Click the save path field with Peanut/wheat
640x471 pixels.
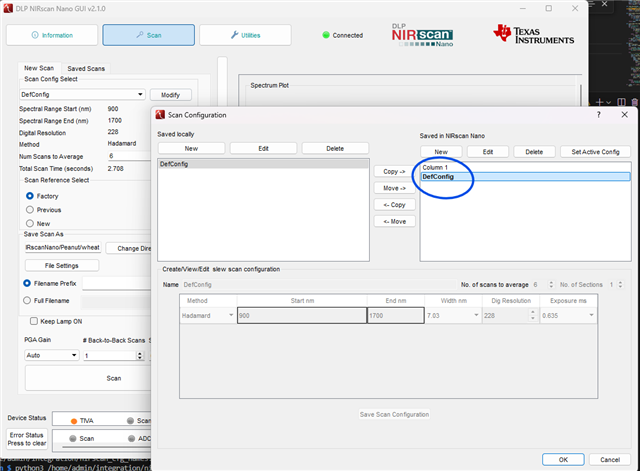62,247
